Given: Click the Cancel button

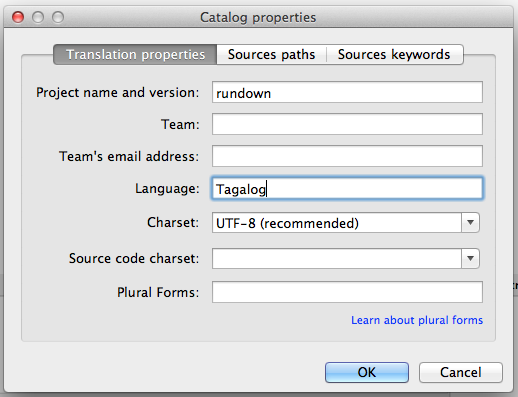Looking at the screenshot, I should (x=461, y=372).
